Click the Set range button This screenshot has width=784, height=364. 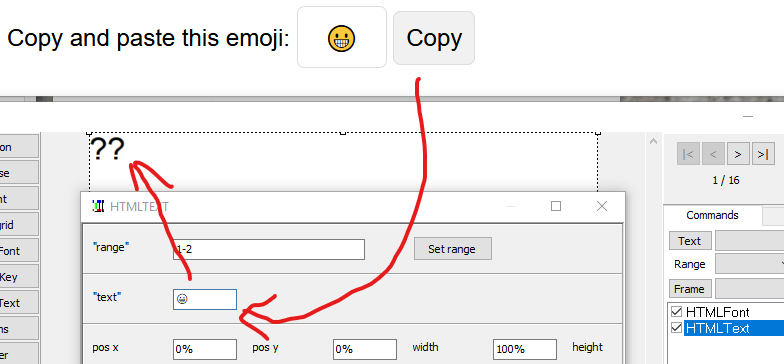(452, 249)
